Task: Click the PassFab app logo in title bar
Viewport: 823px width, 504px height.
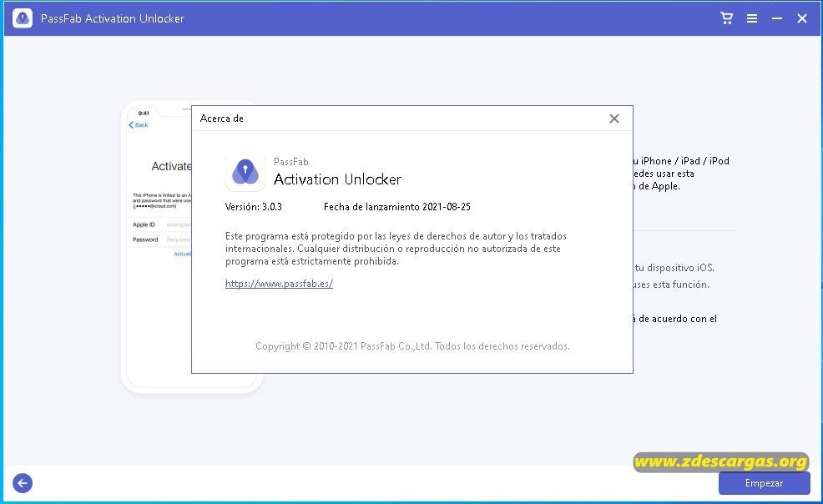Action: (23, 18)
